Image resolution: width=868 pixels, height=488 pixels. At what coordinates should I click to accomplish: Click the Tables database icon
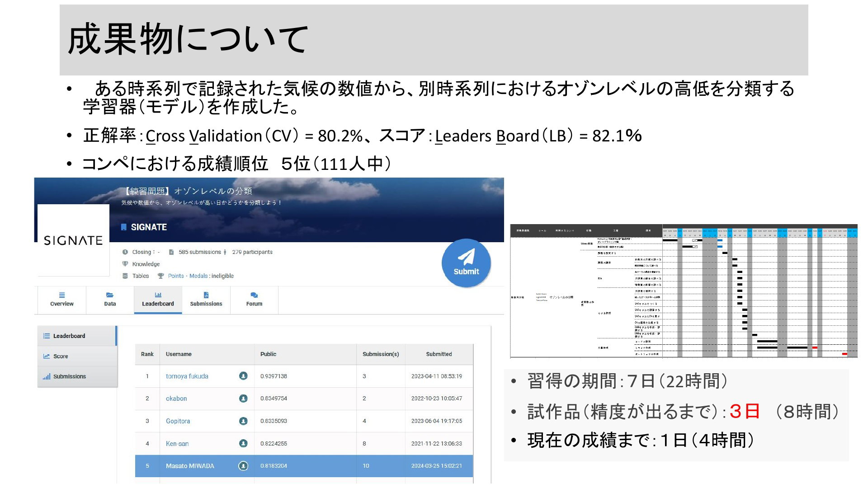click(125, 276)
